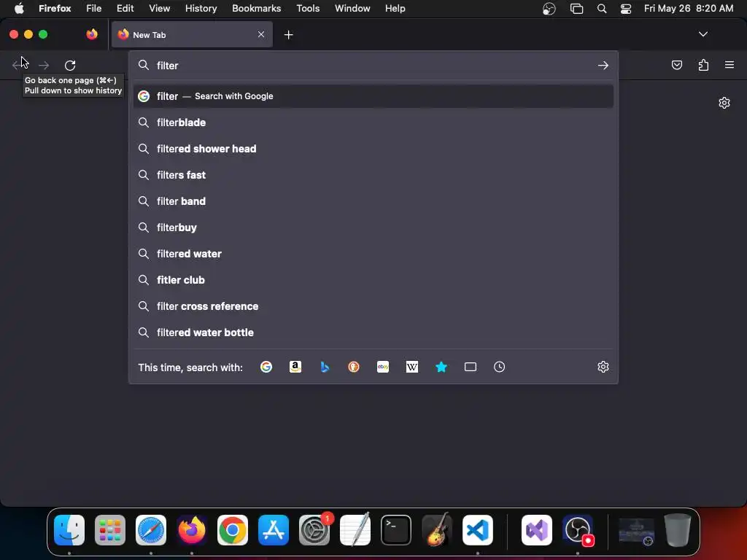Open Visual Studio purple icon in Dock
Image resolution: width=747 pixels, height=560 pixels.
tap(537, 530)
